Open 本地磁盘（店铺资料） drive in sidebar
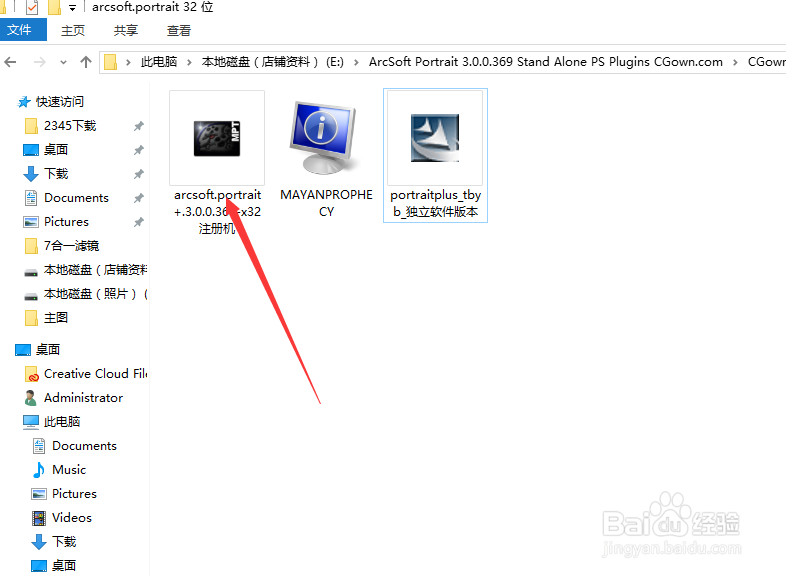Image resolution: width=786 pixels, height=576 pixels. tap(95, 270)
